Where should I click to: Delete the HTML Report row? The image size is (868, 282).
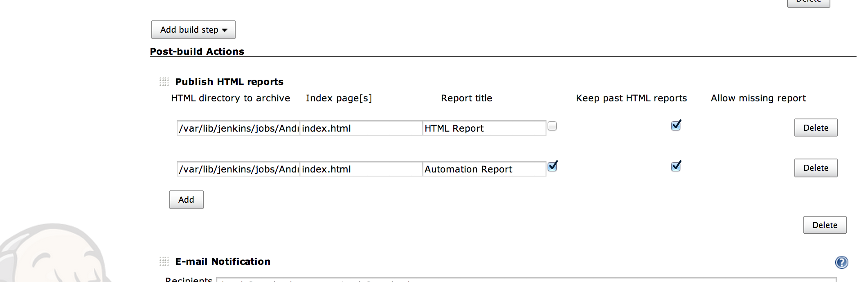816,128
